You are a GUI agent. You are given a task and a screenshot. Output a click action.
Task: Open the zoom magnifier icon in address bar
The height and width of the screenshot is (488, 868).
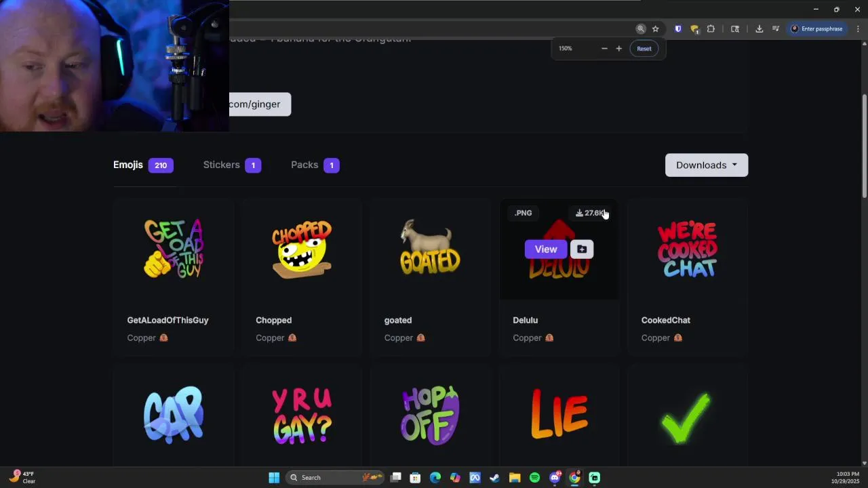[641, 28]
